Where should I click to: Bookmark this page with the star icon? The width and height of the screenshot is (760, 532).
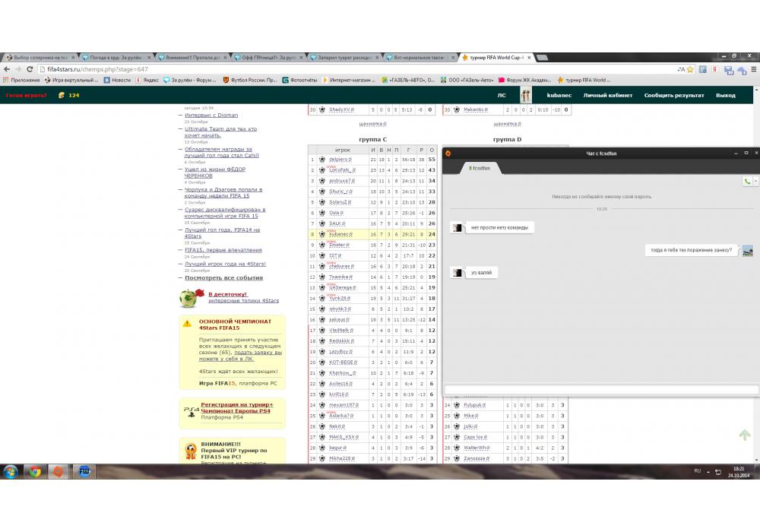coord(690,69)
